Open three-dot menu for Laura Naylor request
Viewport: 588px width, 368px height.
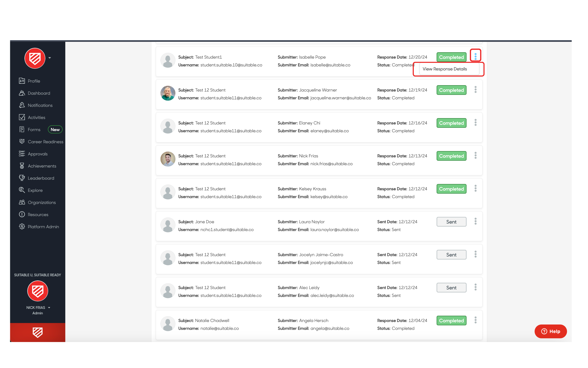(476, 221)
